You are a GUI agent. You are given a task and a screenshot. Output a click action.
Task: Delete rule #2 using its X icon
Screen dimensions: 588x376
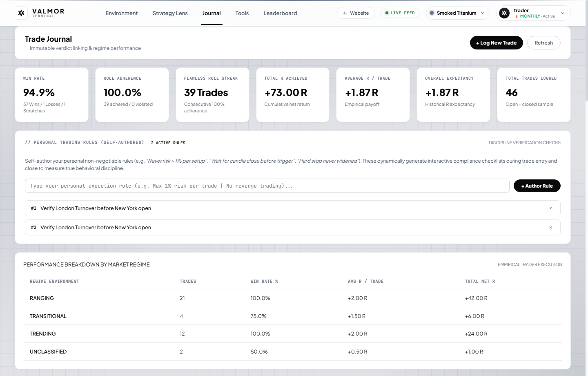pyautogui.click(x=550, y=228)
